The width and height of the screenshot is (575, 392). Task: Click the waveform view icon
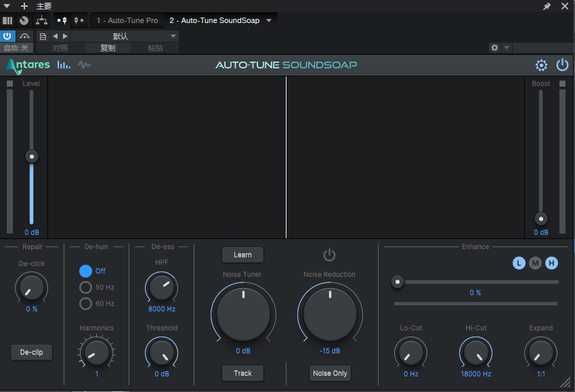click(84, 65)
